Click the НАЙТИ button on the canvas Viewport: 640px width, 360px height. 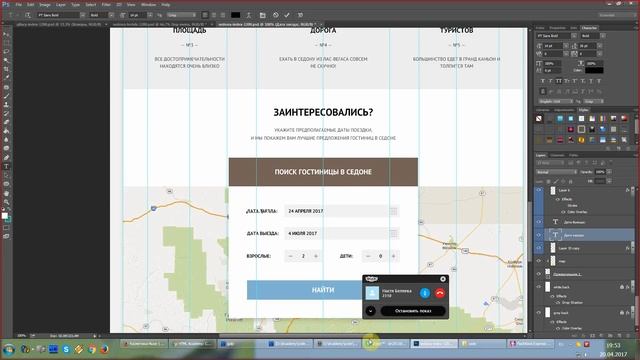(304, 290)
